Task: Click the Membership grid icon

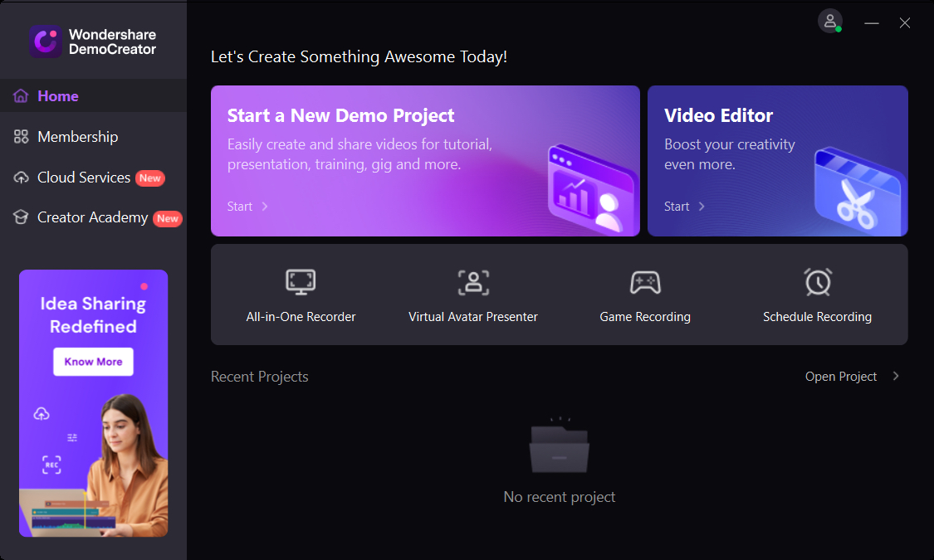Action: tap(21, 137)
